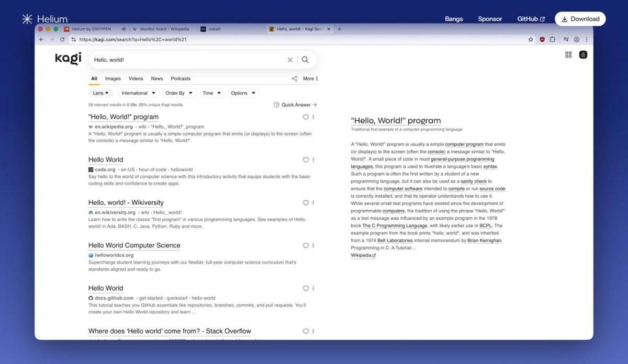This screenshot has height=364, width=628.
Task: Click the Quick Answer button
Action: [x=295, y=105]
